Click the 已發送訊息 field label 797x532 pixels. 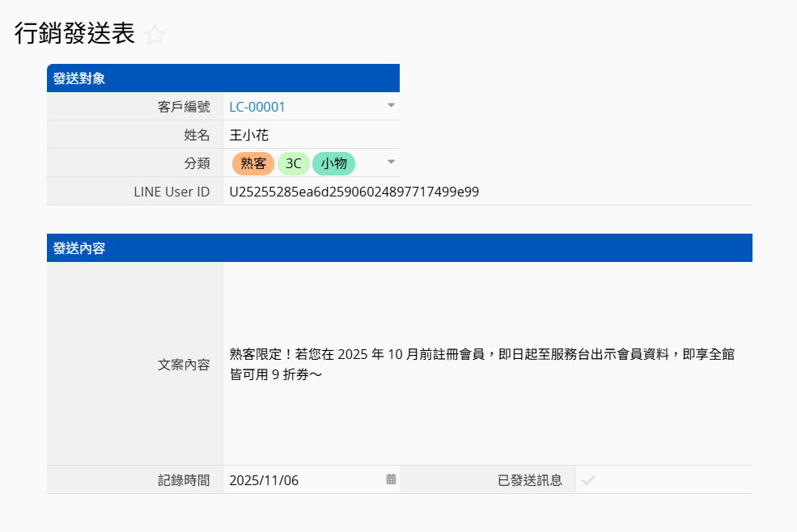pyautogui.click(x=529, y=480)
